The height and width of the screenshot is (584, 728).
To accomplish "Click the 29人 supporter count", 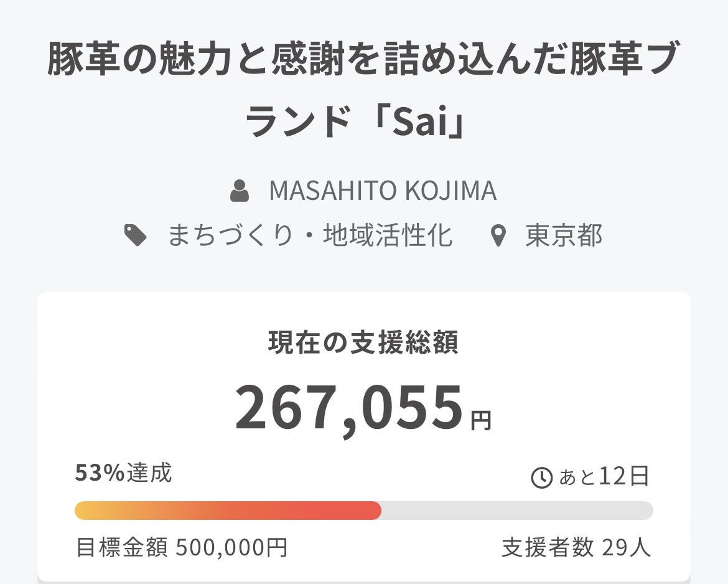I will 627,548.
